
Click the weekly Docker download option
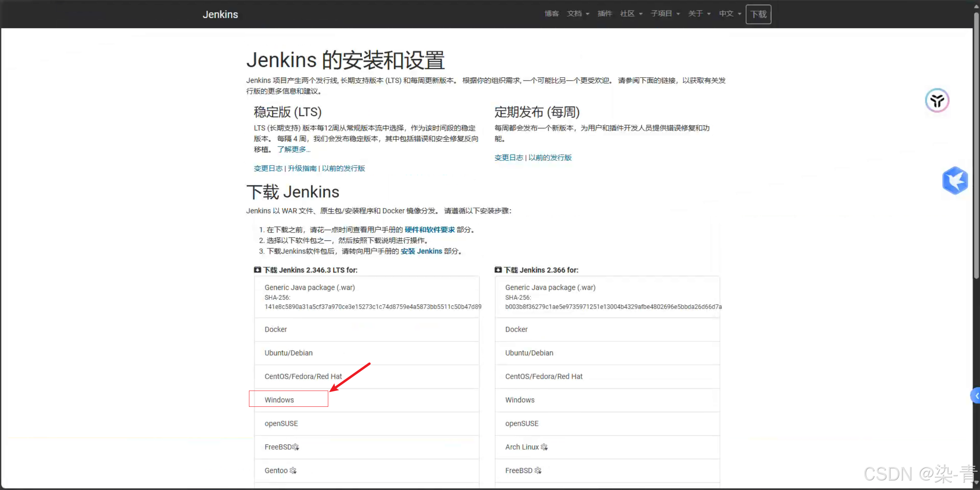[516, 329]
